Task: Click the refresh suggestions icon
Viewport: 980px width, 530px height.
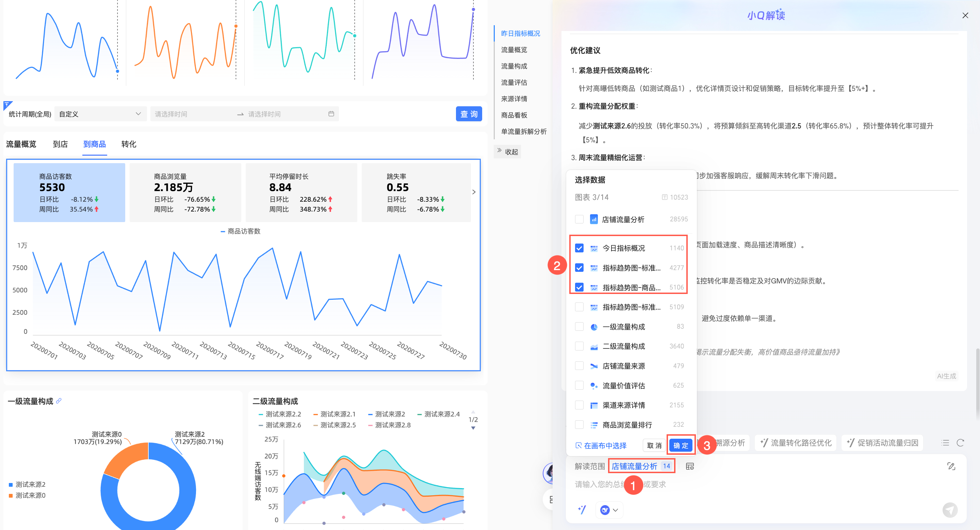Action: (x=960, y=442)
